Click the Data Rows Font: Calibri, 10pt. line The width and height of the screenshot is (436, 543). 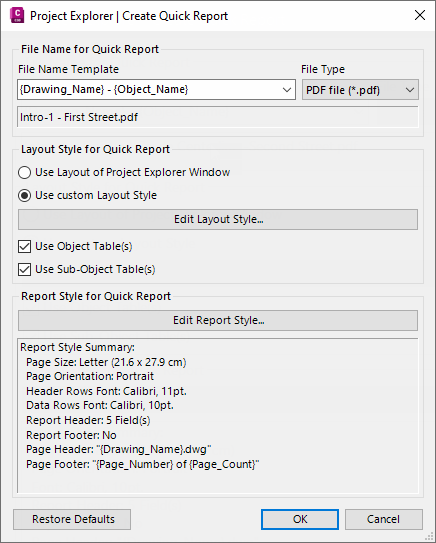(100, 406)
